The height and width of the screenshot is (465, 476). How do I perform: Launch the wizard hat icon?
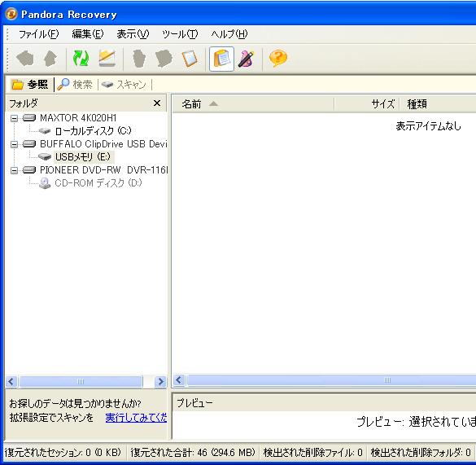pyautogui.click(x=246, y=59)
